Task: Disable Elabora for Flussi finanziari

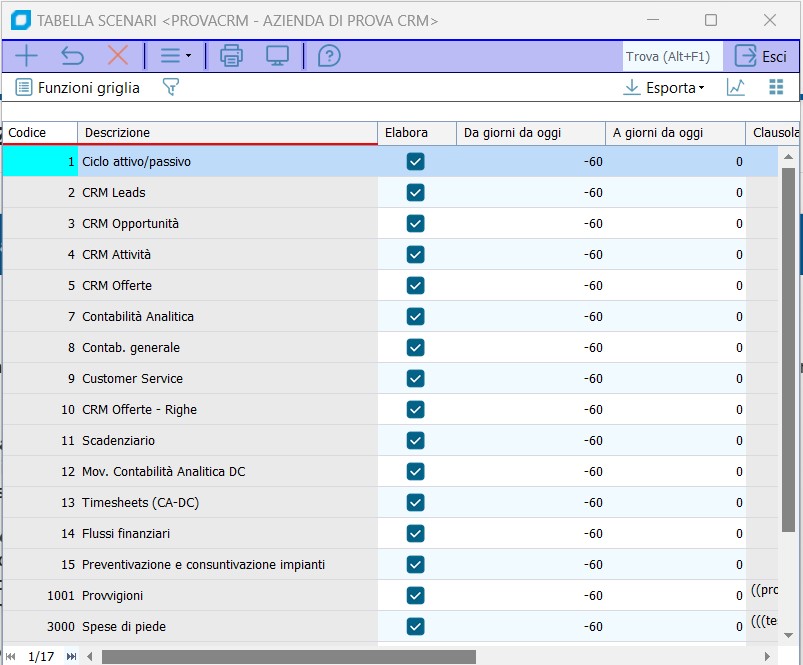Action: point(416,534)
